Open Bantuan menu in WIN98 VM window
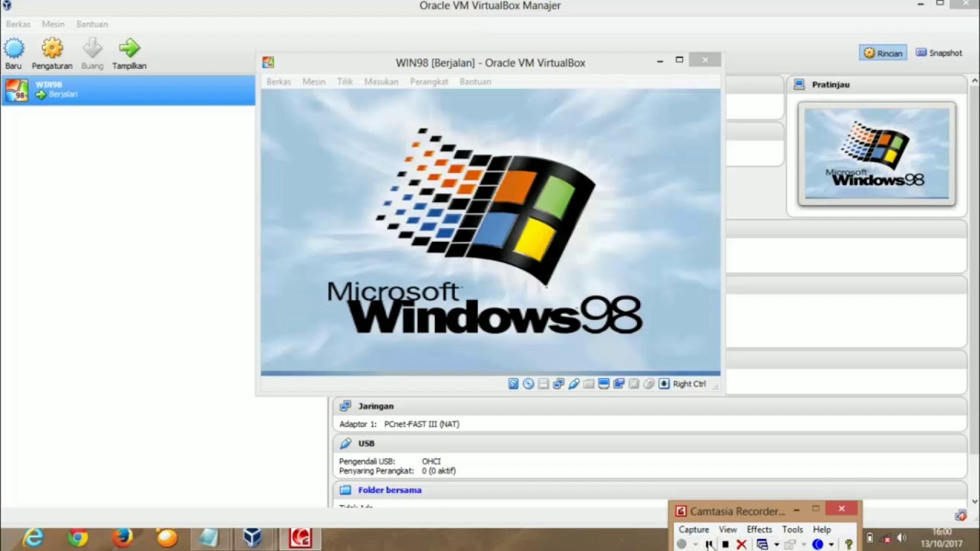Image resolution: width=980 pixels, height=551 pixels. 475,82
